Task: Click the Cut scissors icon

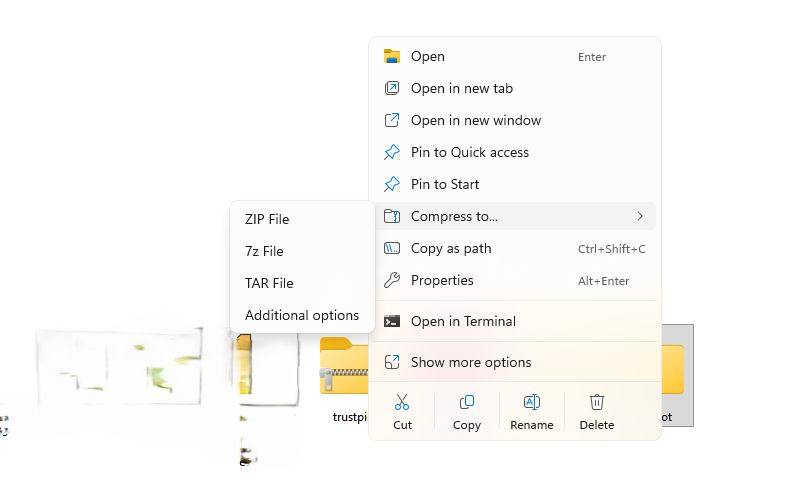Action: pyautogui.click(x=402, y=402)
